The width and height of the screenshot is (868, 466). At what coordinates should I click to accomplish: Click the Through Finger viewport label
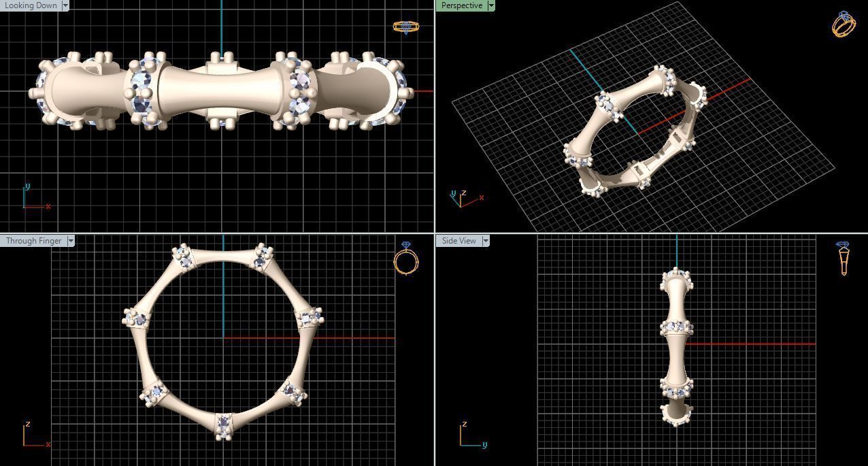pyautogui.click(x=33, y=241)
